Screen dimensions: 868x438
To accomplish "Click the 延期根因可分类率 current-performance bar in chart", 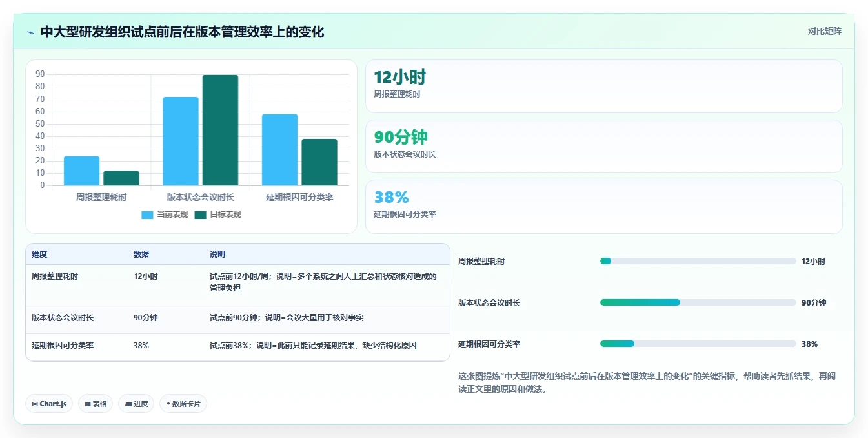I will 279,150.
